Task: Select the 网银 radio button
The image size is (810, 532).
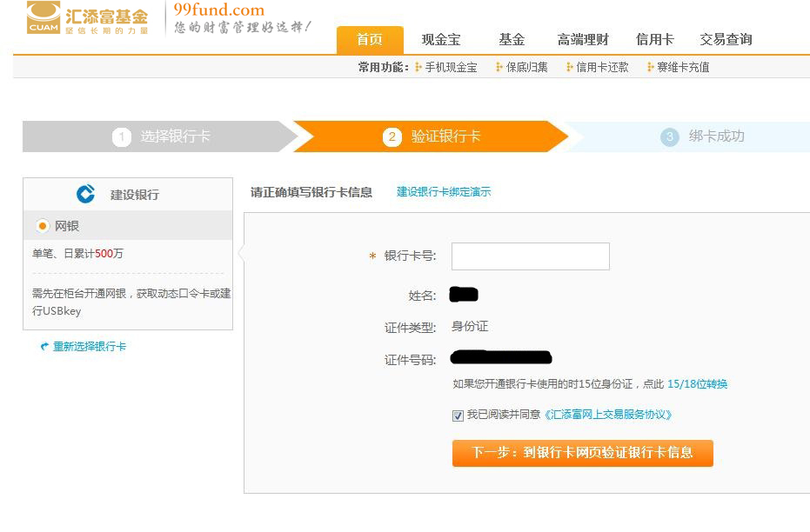Action: [x=43, y=226]
